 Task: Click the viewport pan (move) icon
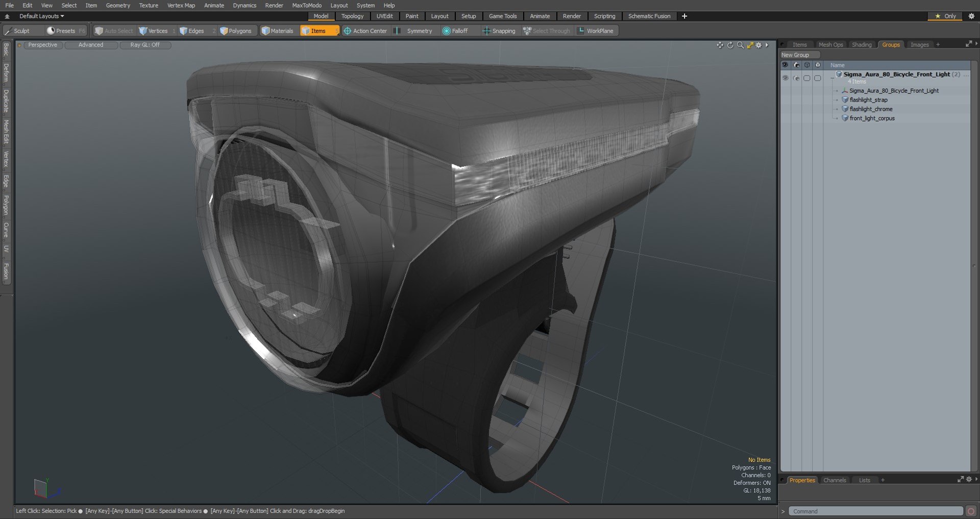[720, 45]
